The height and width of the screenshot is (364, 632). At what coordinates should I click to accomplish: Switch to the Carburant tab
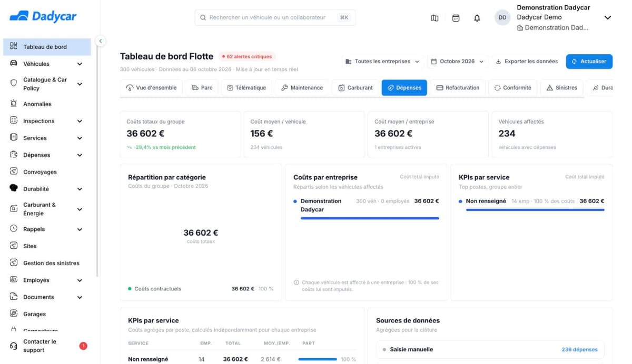[355, 88]
